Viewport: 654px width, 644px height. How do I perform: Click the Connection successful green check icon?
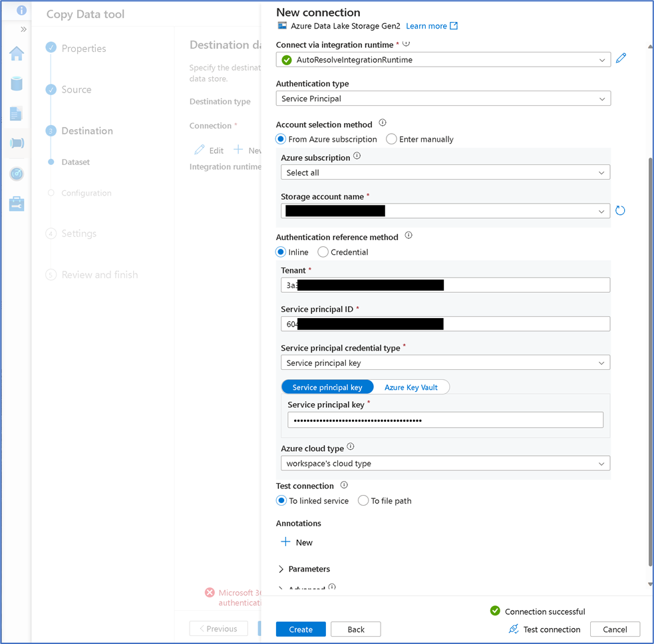[495, 611]
